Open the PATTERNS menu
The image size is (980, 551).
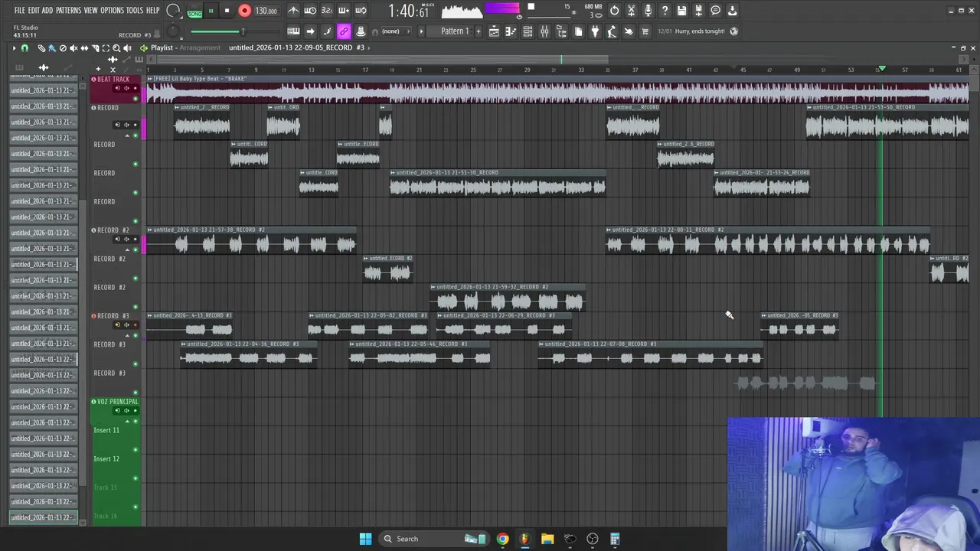68,11
